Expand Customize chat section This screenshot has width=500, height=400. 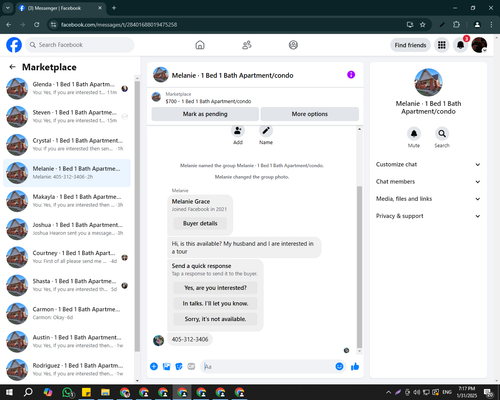[428, 164]
